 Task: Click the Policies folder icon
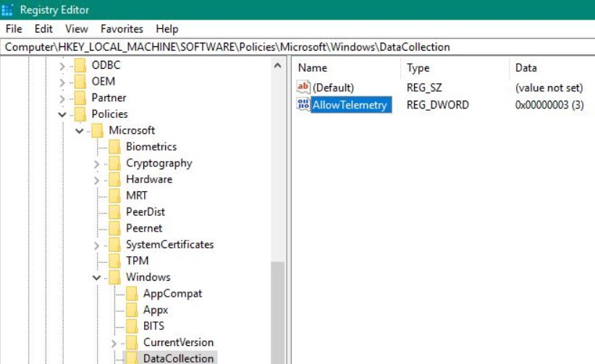(x=80, y=114)
